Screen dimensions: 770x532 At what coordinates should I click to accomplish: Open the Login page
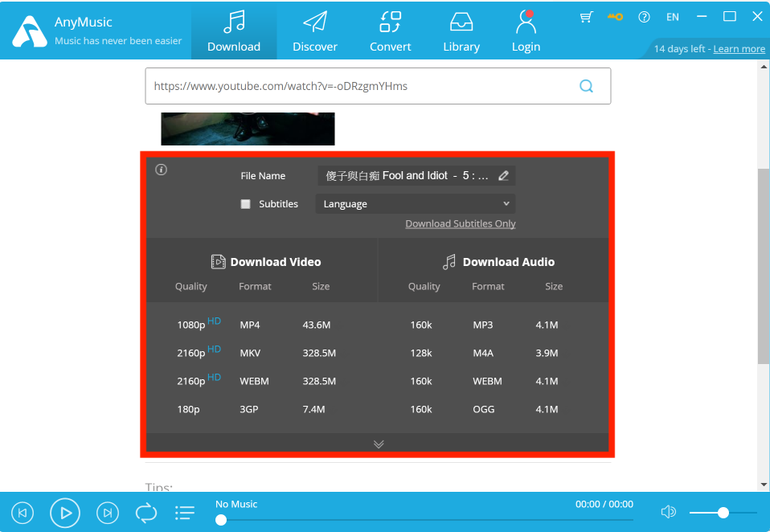coord(526,31)
